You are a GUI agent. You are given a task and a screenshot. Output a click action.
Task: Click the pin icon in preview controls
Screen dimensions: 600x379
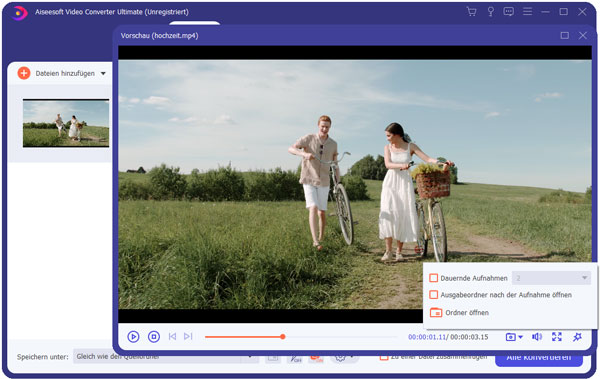click(577, 337)
